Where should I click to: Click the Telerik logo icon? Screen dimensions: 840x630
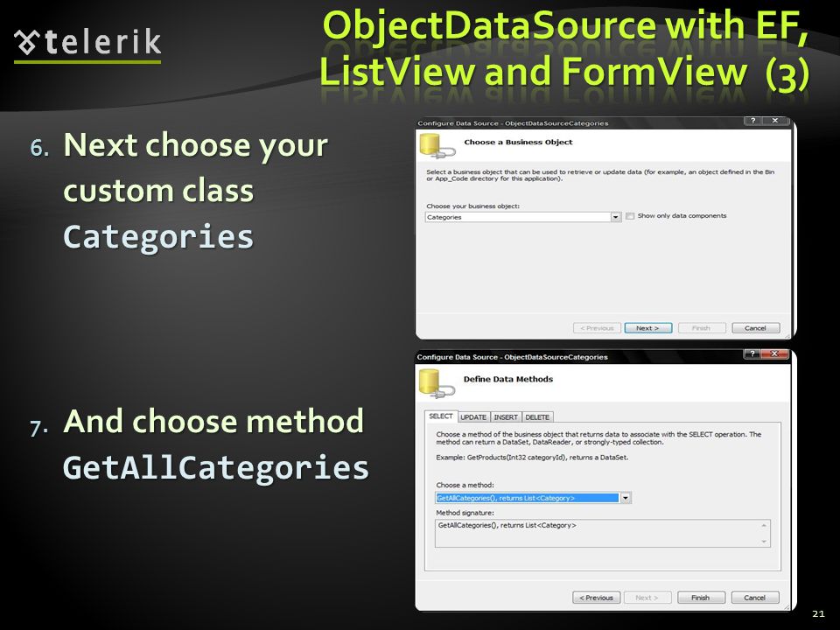point(27,42)
